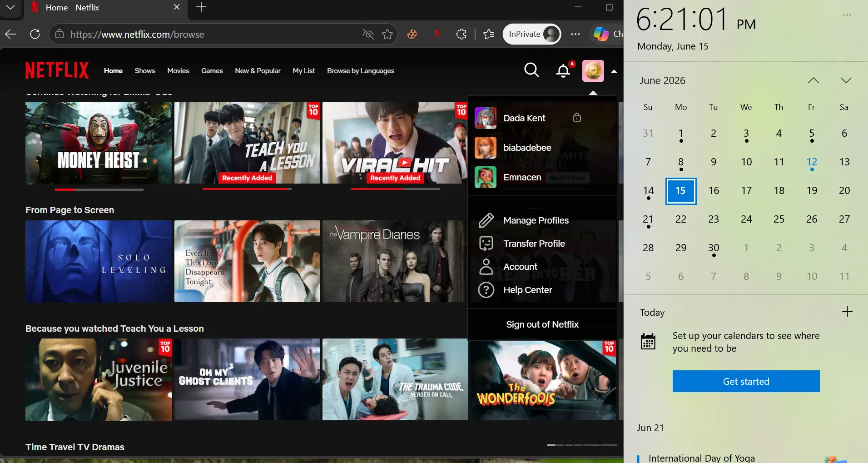868x463 pixels.
Task: Click the Netflix logo
Action: [57, 70]
